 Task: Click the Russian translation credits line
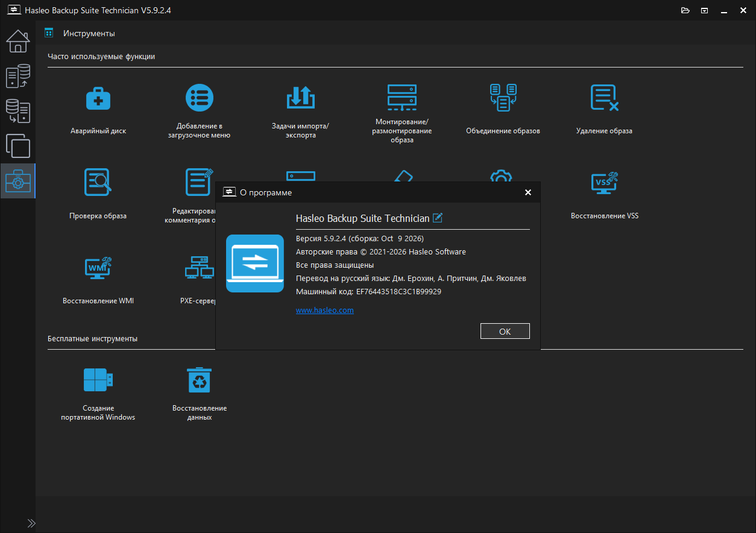(x=411, y=279)
